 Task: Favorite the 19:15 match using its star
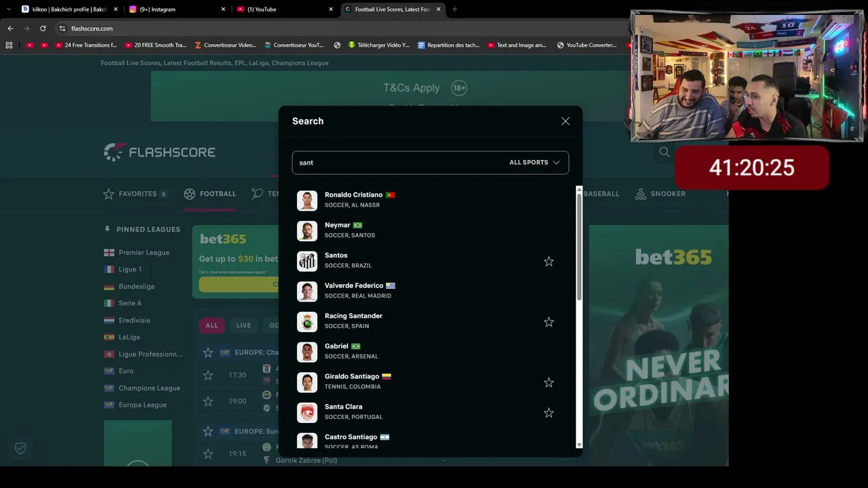tap(208, 453)
